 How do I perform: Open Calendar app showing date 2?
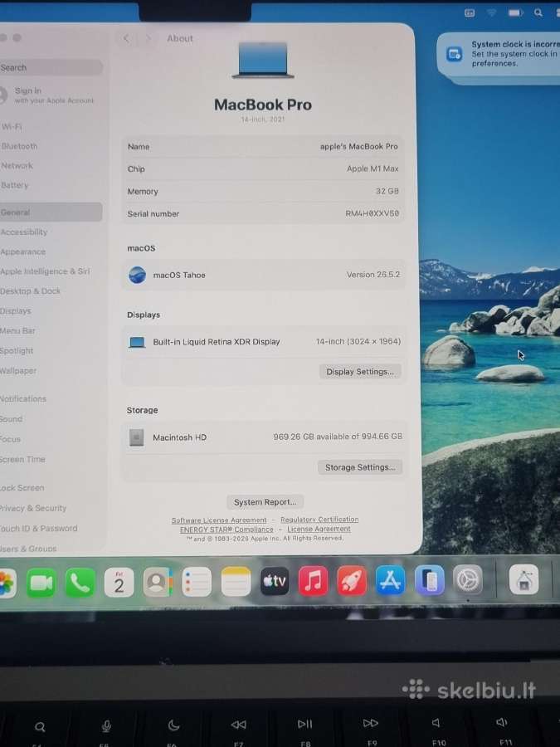119,582
